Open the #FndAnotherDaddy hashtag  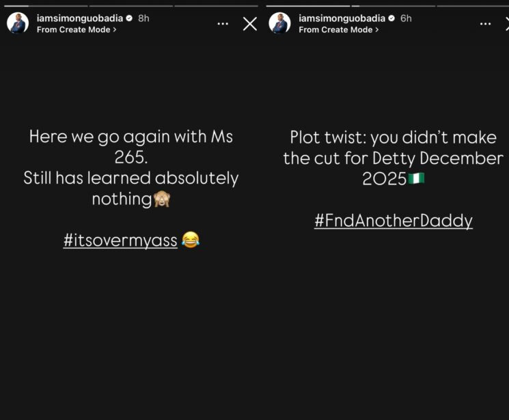point(393,221)
